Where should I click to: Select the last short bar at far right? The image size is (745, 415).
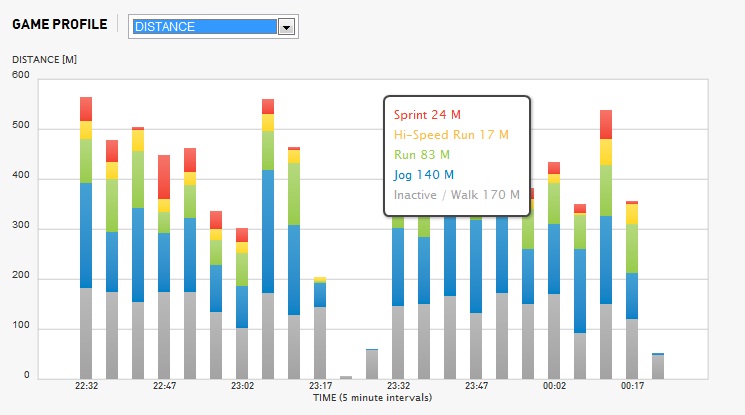tap(658, 367)
